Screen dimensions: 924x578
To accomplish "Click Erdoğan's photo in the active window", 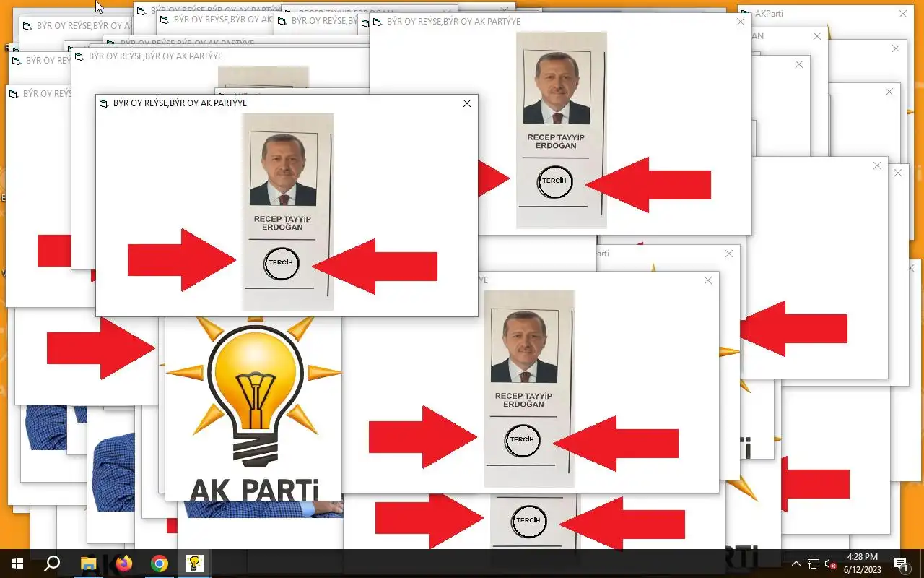I will tap(283, 169).
